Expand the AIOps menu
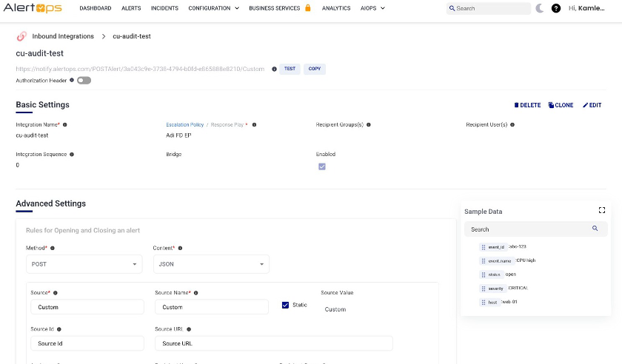622x364 pixels. [x=372, y=8]
